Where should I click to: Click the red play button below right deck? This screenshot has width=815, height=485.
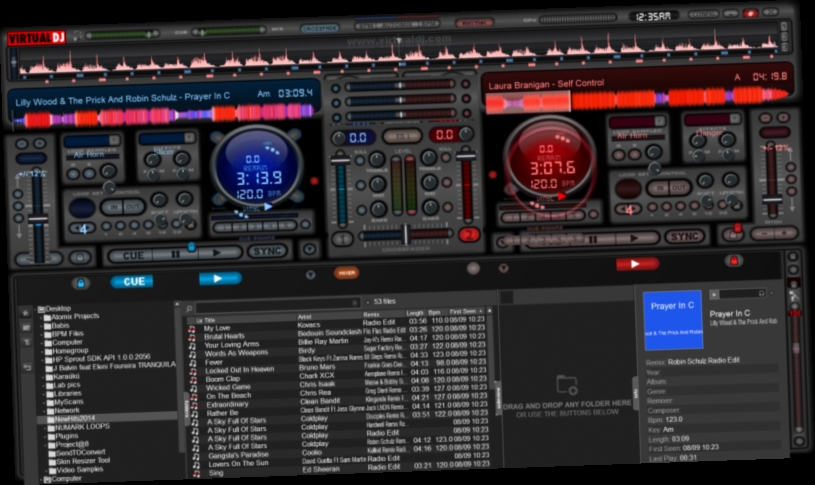coord(637,264)
